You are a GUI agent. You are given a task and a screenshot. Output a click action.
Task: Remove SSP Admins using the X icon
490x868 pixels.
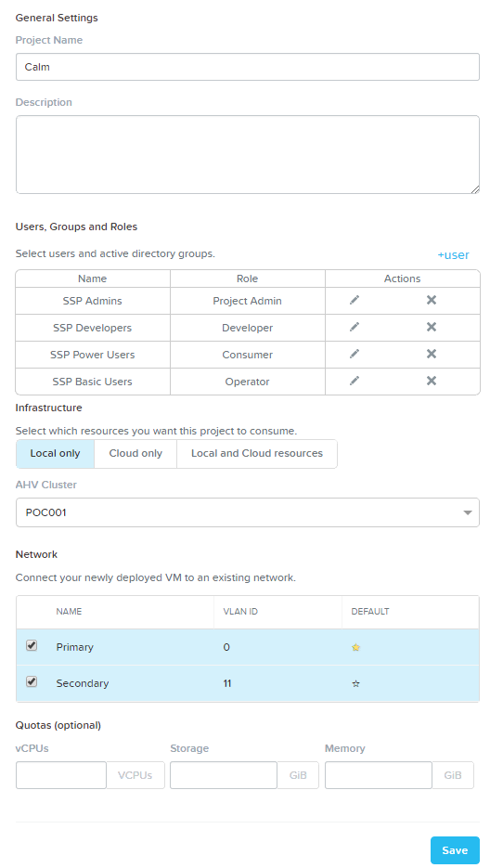point(432,300)
